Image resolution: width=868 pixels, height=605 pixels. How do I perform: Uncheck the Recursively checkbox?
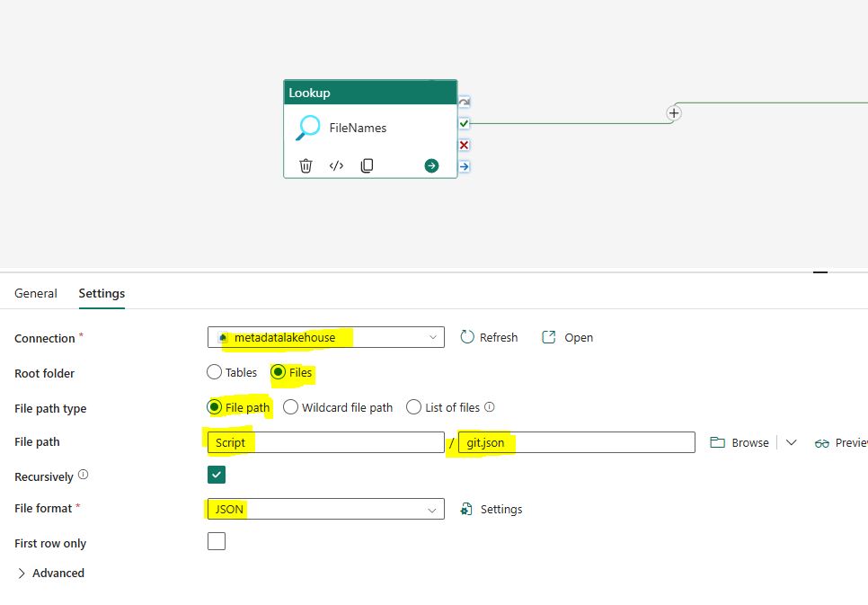point(217,475)
